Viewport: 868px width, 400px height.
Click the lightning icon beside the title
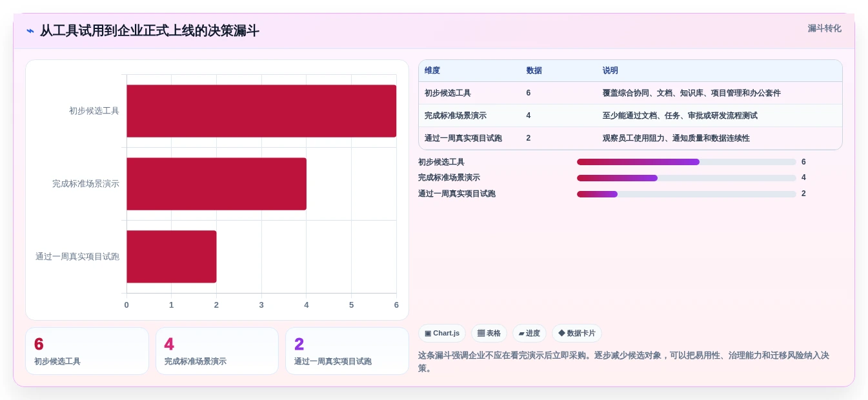(x=30, y=31)
